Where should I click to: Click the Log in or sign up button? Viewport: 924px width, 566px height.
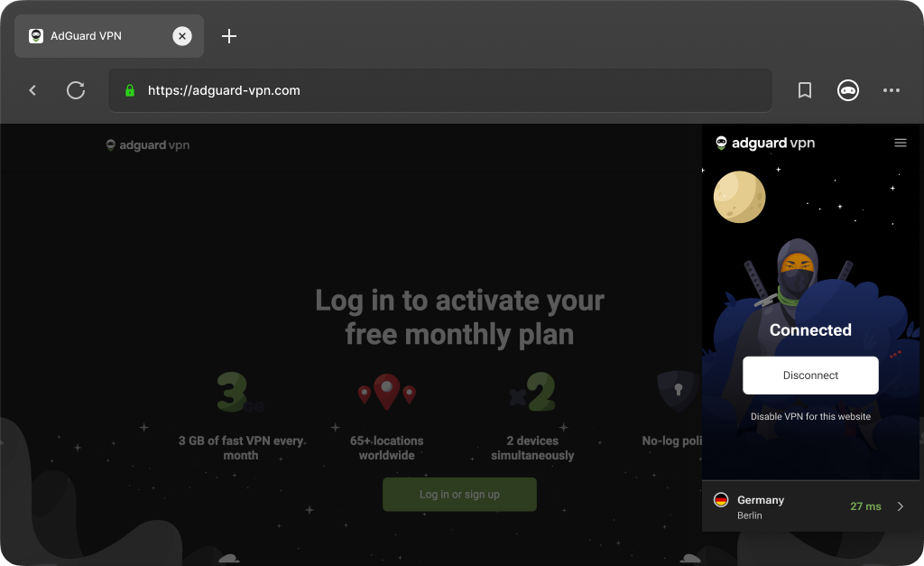pos(459,494)
